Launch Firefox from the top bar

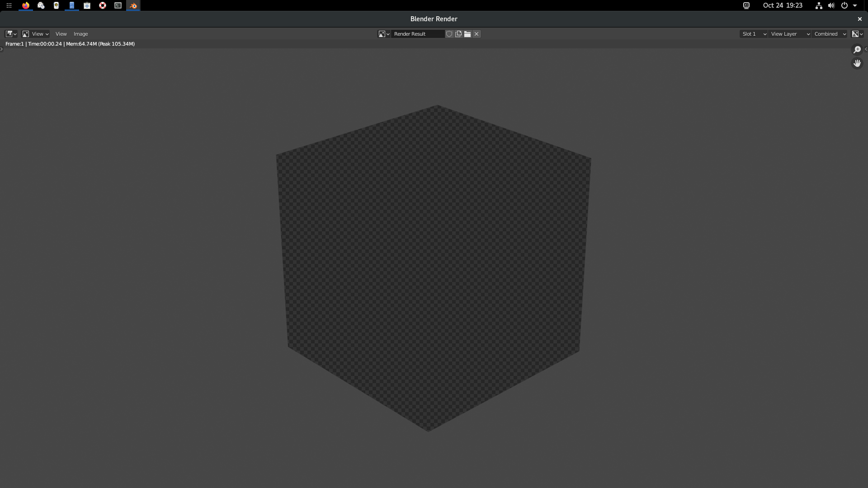[x=26, y=5]
